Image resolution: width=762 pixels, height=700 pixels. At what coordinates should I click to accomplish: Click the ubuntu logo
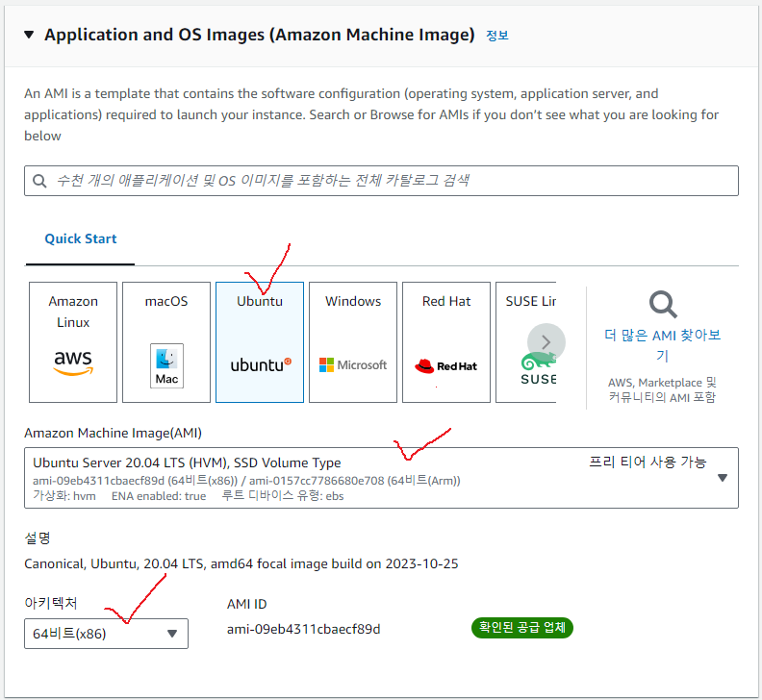[261, 364]
